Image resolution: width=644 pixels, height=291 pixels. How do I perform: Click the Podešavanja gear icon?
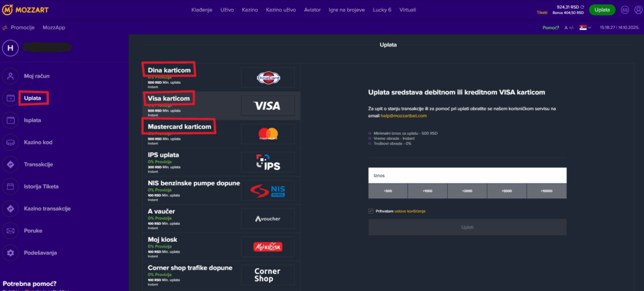11,253
